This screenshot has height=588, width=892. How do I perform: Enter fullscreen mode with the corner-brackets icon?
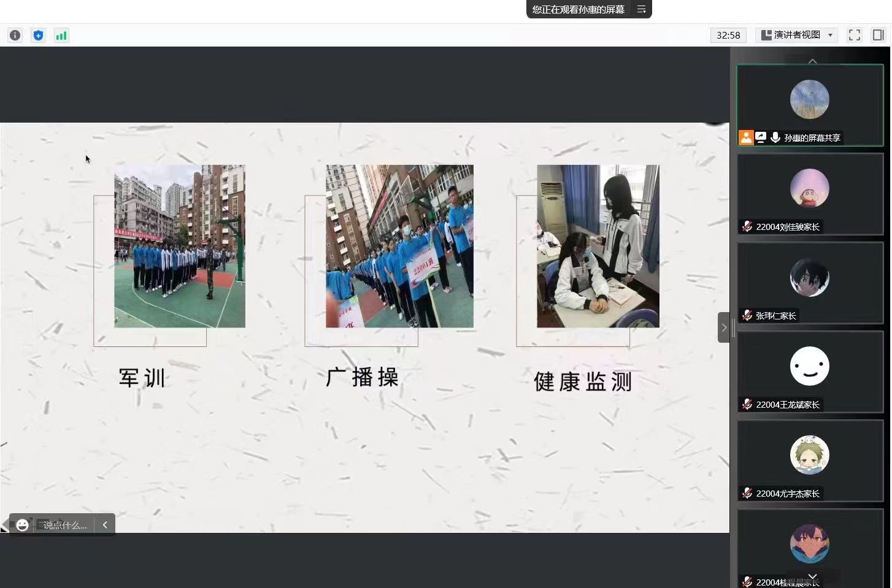pyautogui.click(x=854, y=35)
